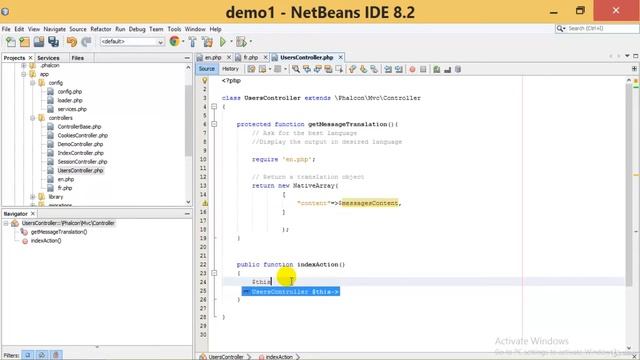Image resolution: width=640 pixels, height=360 pixels.
Task: Collapse UsersController node in Navigator
Action: click(6, 223)
